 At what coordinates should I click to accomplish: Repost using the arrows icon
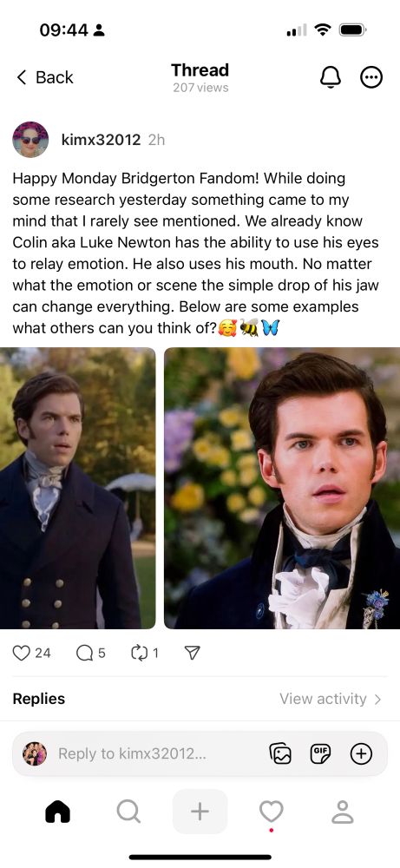(138, 654)
